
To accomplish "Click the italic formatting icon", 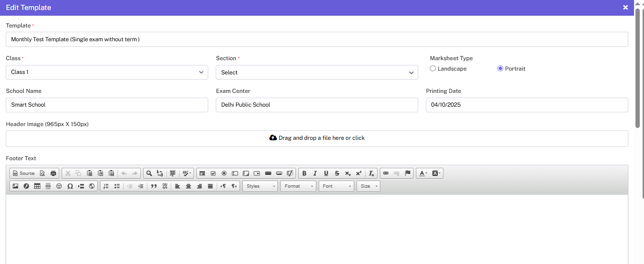I will [315, 173].
